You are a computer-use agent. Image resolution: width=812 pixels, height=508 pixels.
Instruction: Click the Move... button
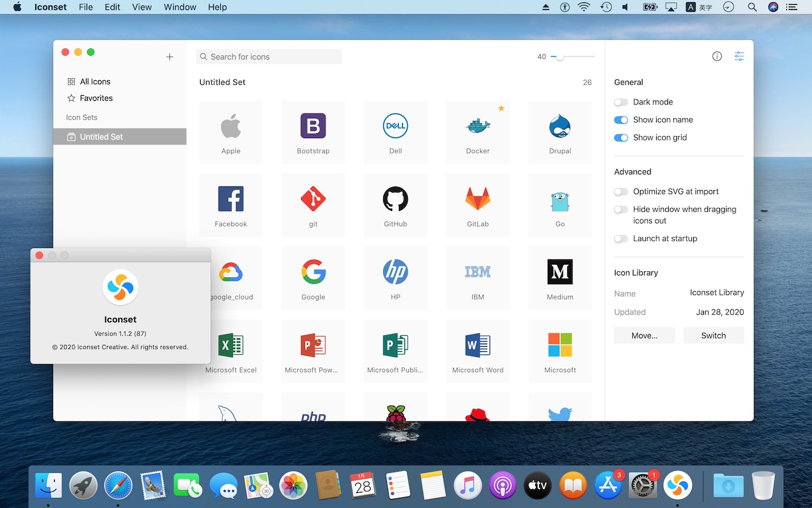644,335
